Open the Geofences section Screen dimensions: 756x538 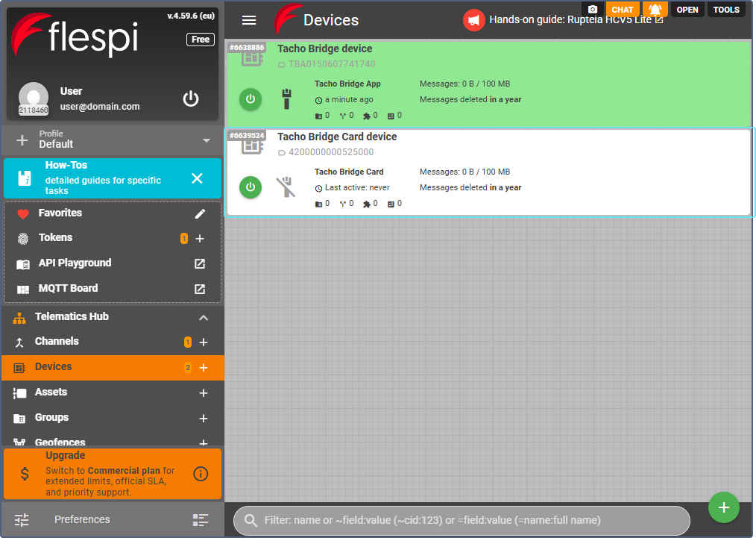click(60, 442)
